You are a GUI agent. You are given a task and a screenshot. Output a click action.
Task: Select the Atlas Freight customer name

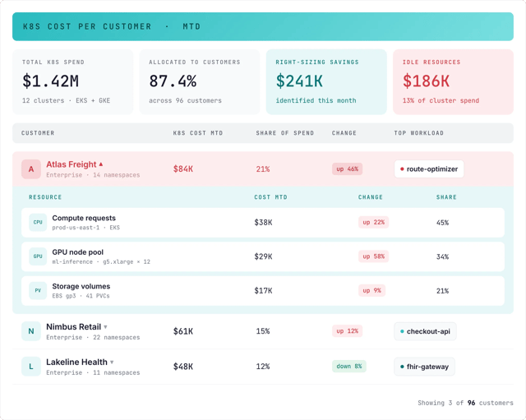(72, 164)
